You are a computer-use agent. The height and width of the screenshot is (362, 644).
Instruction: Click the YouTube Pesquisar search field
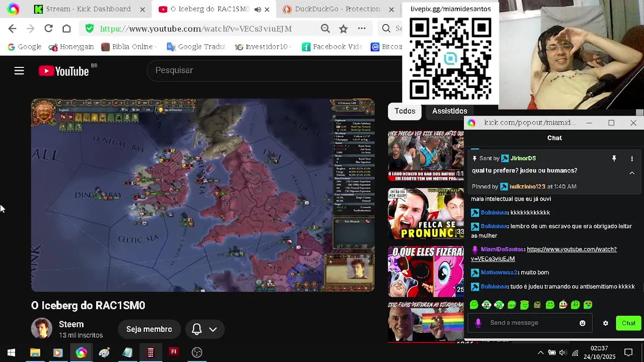[x=274, y=70]
